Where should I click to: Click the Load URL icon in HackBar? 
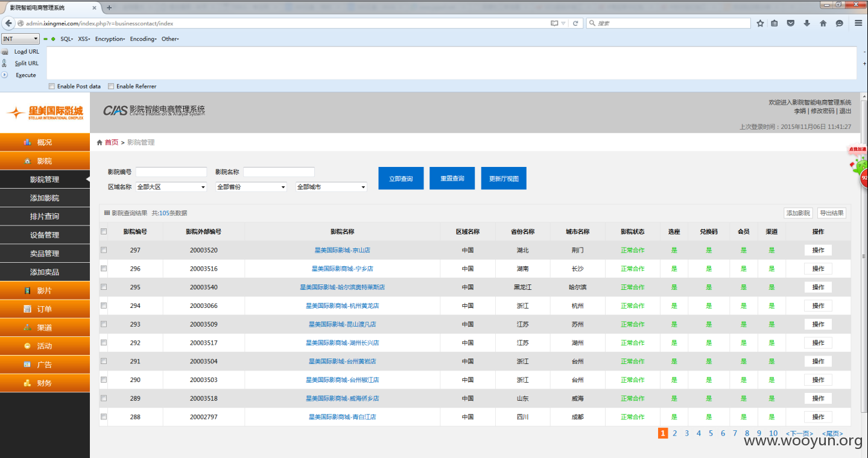5,52
